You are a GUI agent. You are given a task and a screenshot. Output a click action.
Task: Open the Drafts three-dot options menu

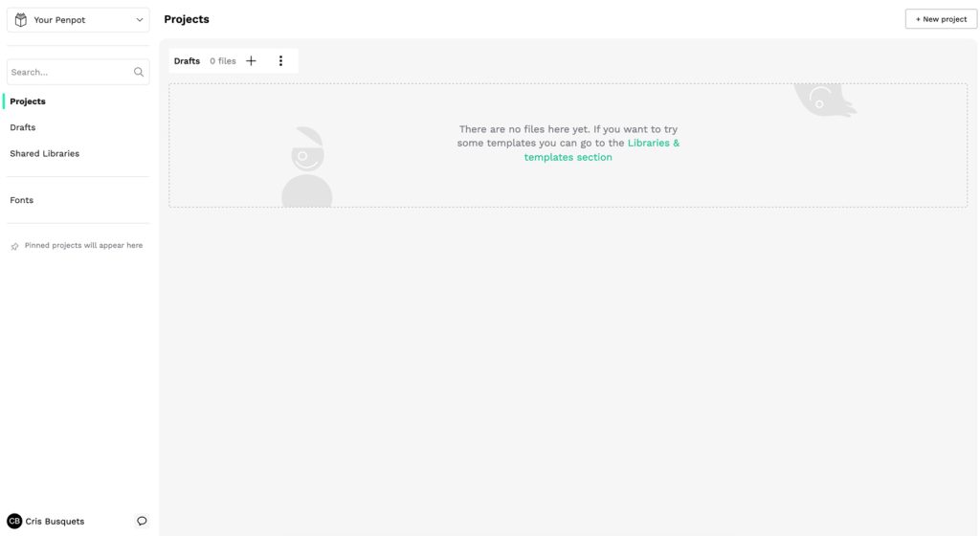click(x=280, y=61)
